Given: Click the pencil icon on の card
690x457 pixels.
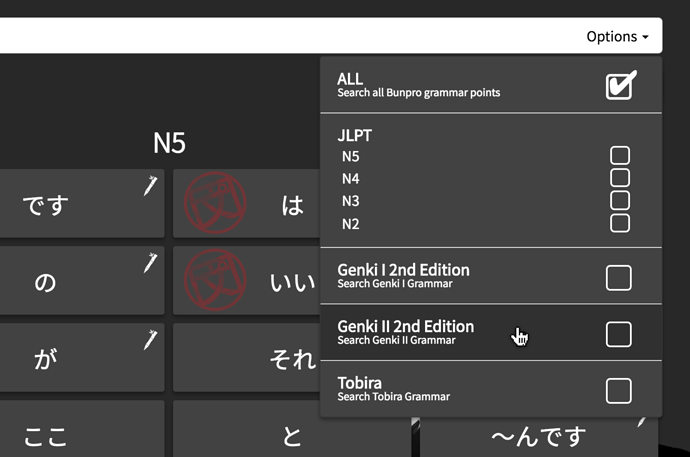Looking at the screenshot, I should pos(150,263).
